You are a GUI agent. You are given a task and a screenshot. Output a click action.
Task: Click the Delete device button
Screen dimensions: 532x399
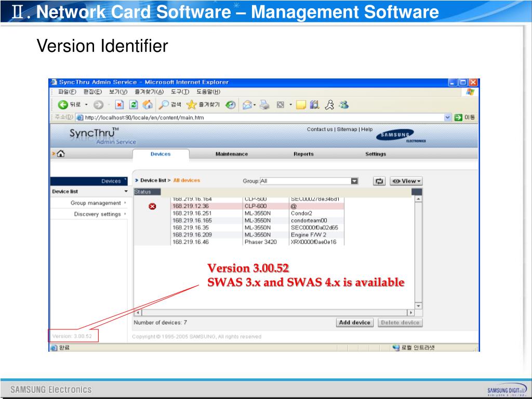pyautogui.click(x=400, y=323)
